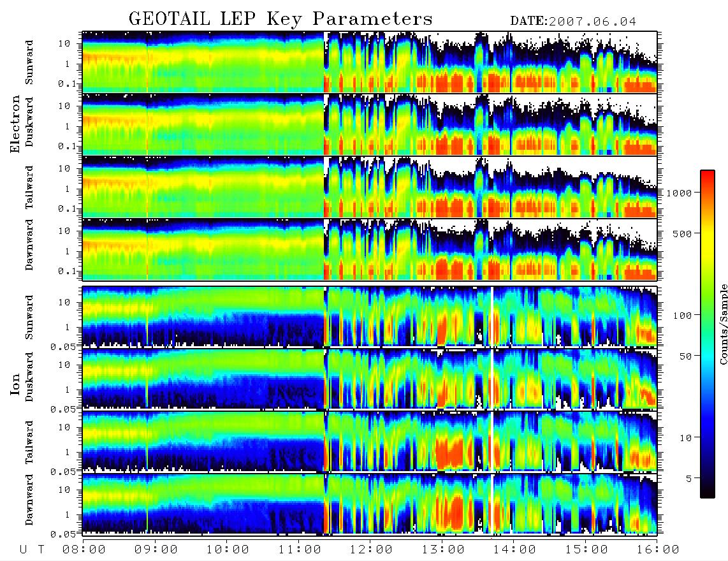Click the "Counts/Sample" colorbar label
The height and width of the screenshot is (561, 728).
(723, 324)
